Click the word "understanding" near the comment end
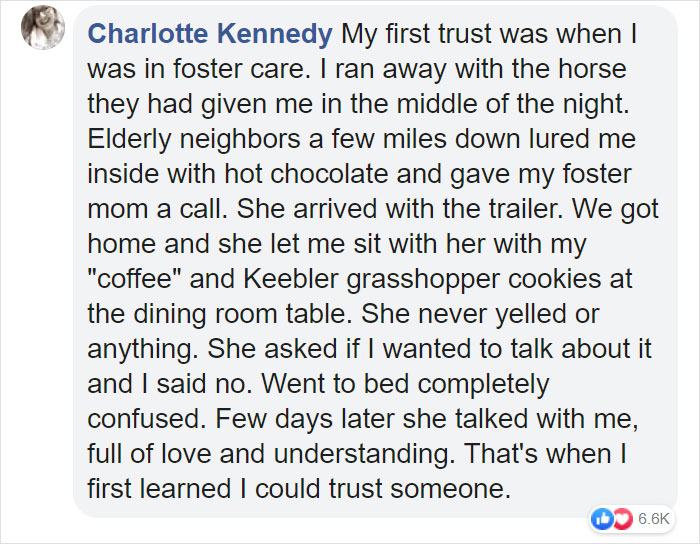Screen dimensions: 700x544 364,455
